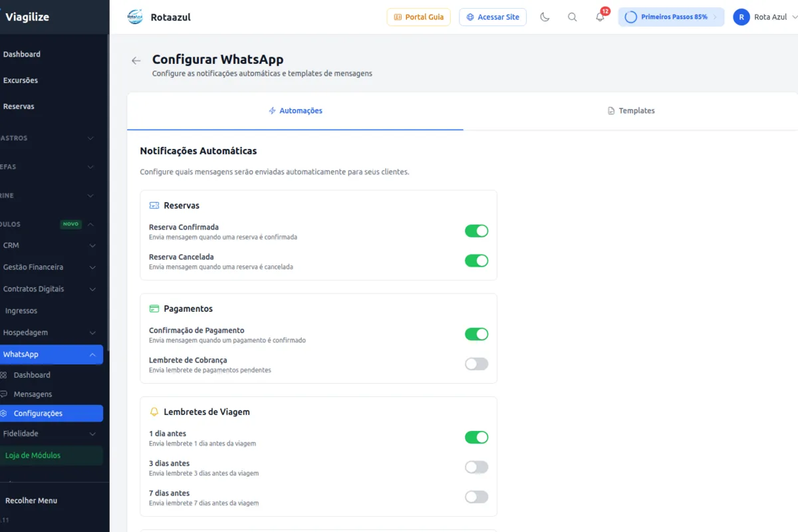798x532 pixels.
Task: Click Recolher Menu at sidebar bottom
Action: click(31, 501)
